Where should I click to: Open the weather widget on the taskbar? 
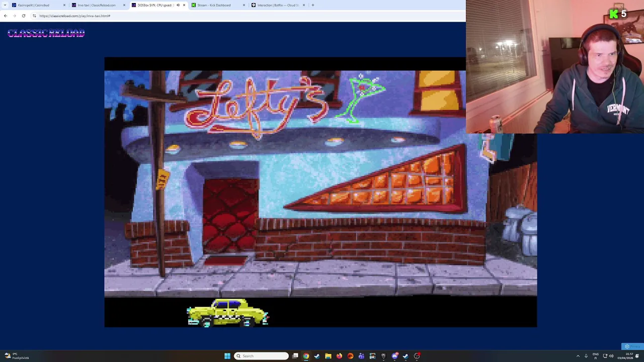click(16, 356)
